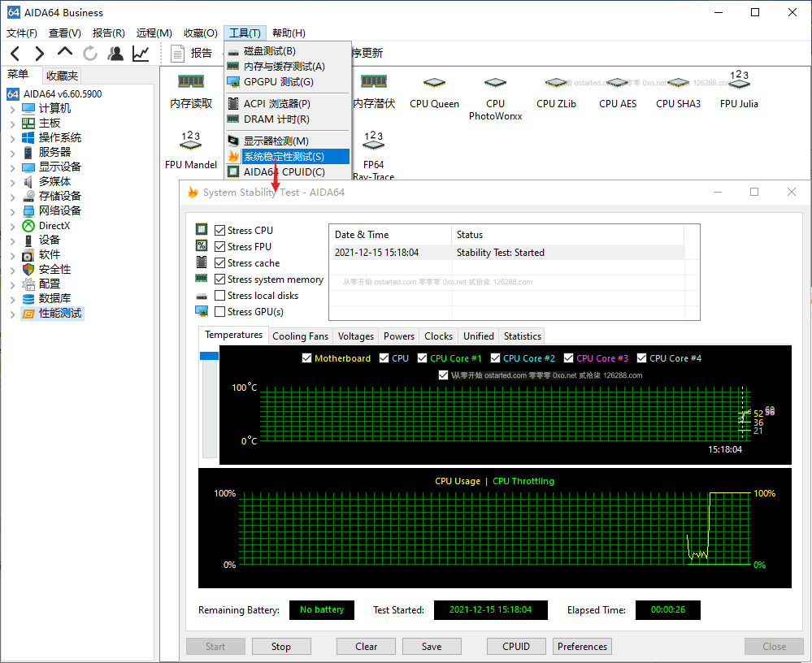Click the Test Started timestamp display

coord(490,609)
